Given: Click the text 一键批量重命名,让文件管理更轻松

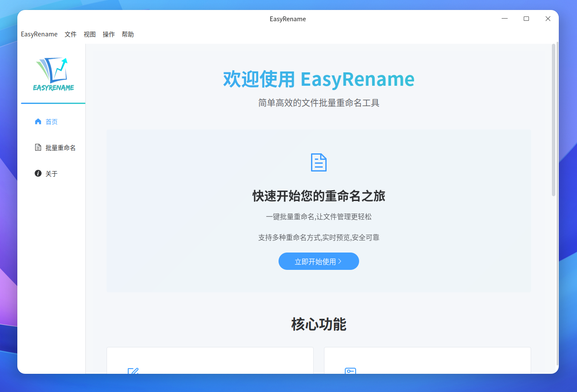Looking at the screenshot, I should coord(319,217).
